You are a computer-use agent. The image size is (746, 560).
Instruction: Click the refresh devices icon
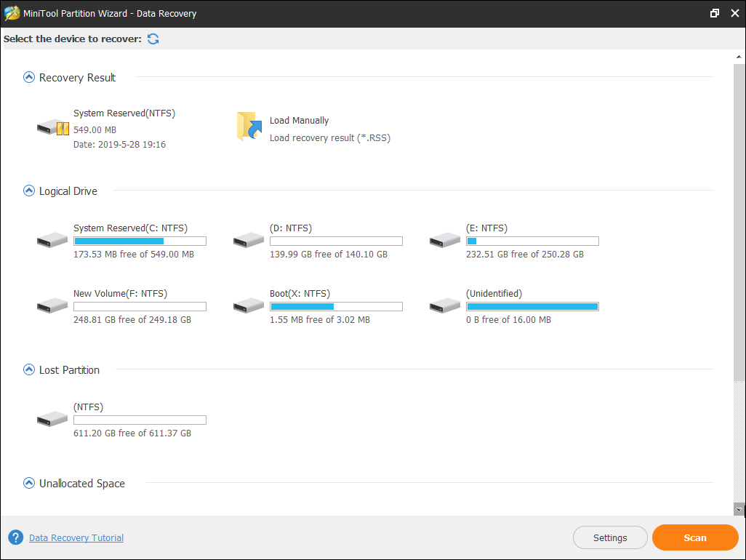click(x=153, y=39)
